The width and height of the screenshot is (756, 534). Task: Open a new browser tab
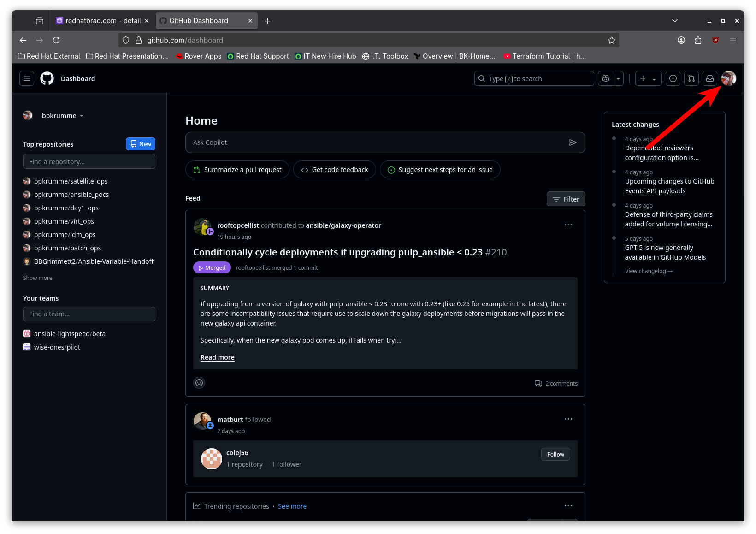click(x=268, y=21)
